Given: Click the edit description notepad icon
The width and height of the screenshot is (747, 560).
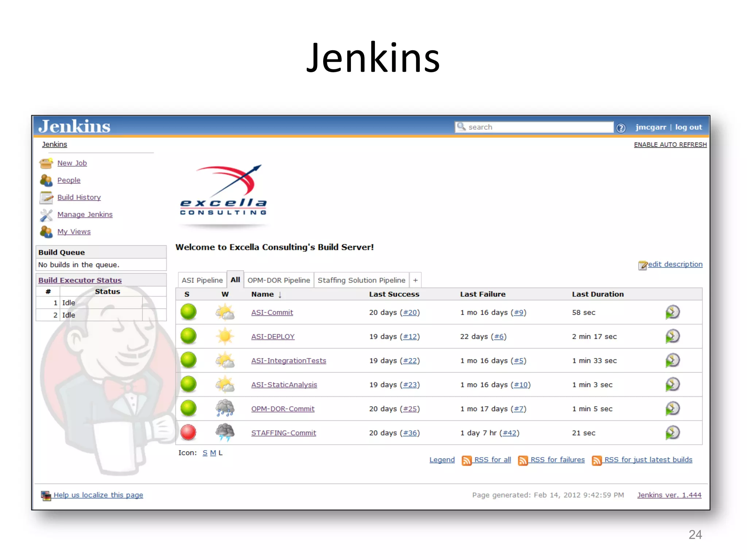Looking at the screenshot, I should click(x=643, y=265).
